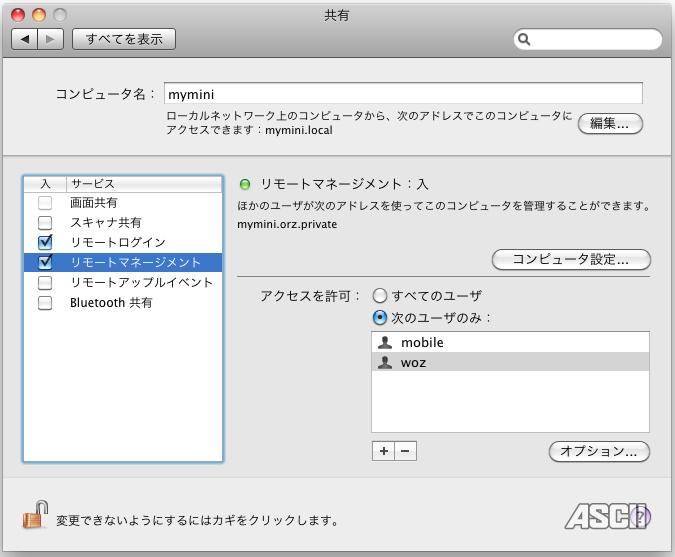Uncheck リモートマネージメント service checkbox
675x557 pixels.
coord(45,262)
